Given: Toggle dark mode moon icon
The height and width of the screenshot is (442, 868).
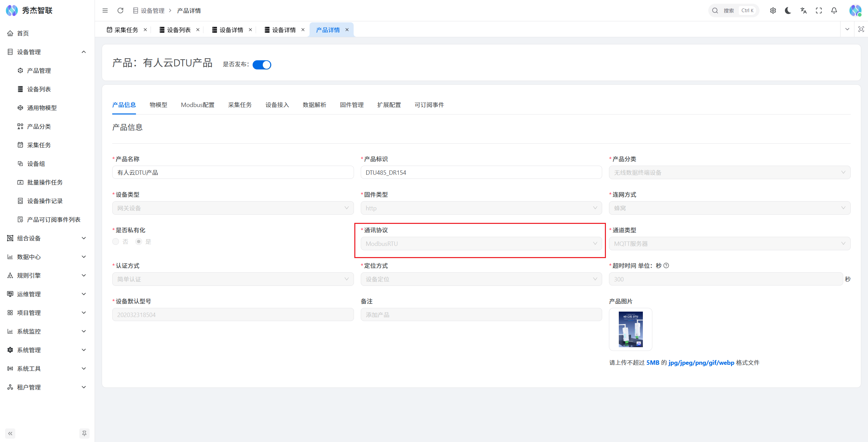Looking at the screenshot, I should tap(788, 10).
